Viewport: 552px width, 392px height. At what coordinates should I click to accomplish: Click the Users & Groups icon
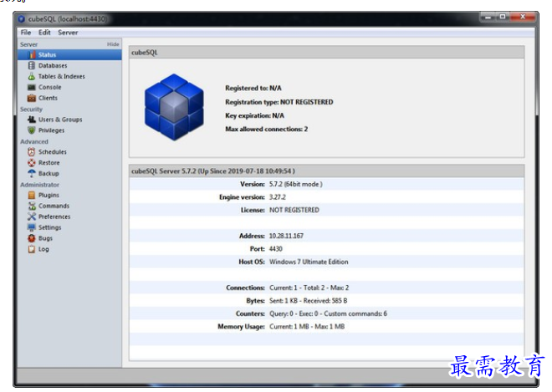point(32,120)
